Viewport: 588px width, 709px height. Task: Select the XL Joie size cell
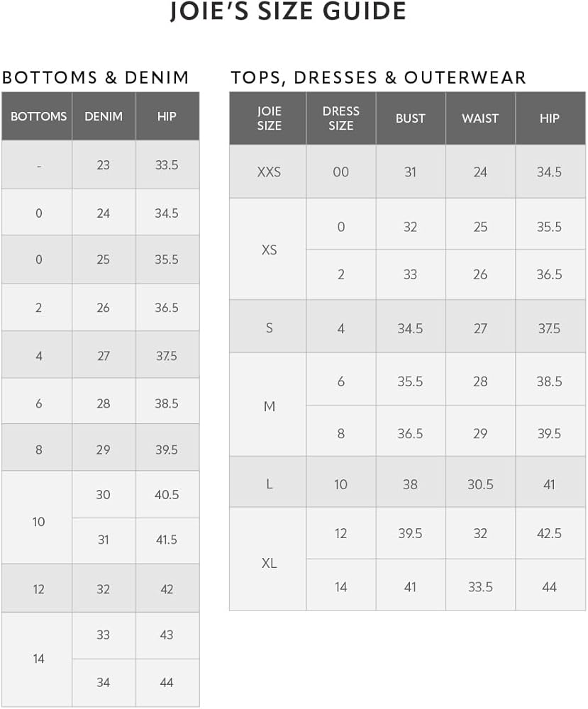[269, 563]
